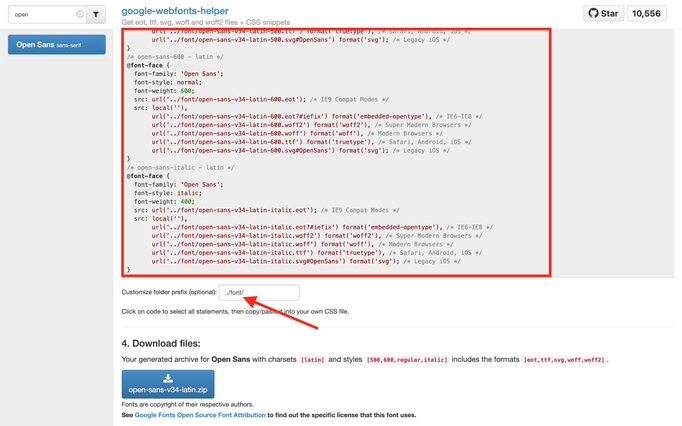Click the open-sans-v34-latin-600.eot IE9 Compat line

(x=261, y=99)
